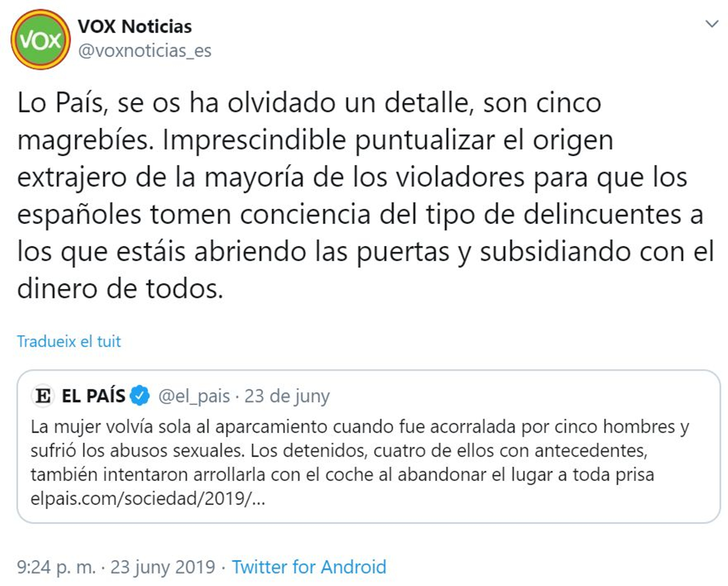Click the quoted tweet date '23 de juny'
Screen dimensions: 728x586
point(287,396)
